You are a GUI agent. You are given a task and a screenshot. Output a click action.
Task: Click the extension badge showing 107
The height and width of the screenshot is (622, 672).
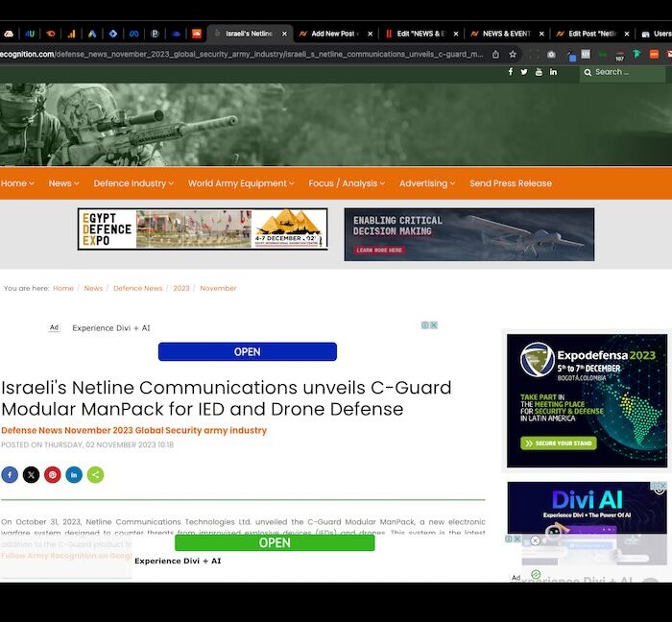[620, 56]
